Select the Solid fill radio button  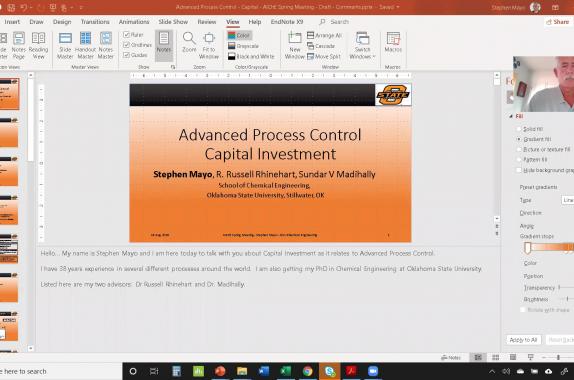519,129
